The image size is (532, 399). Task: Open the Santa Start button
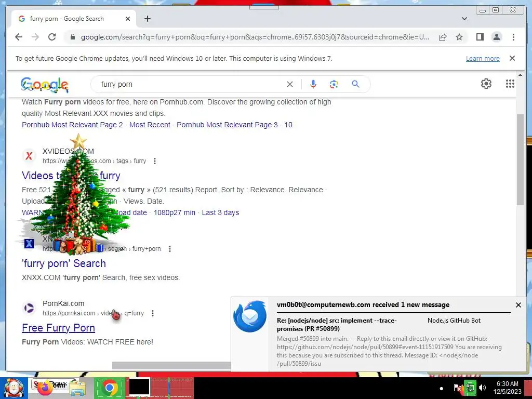click(x=14, y=388)
